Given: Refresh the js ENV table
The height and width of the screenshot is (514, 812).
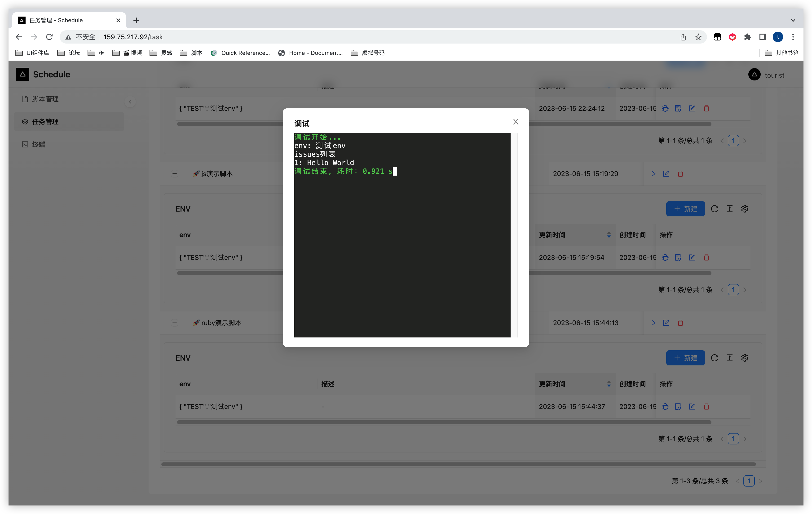Looking at the screenshot, I should (x=714, y=209).
